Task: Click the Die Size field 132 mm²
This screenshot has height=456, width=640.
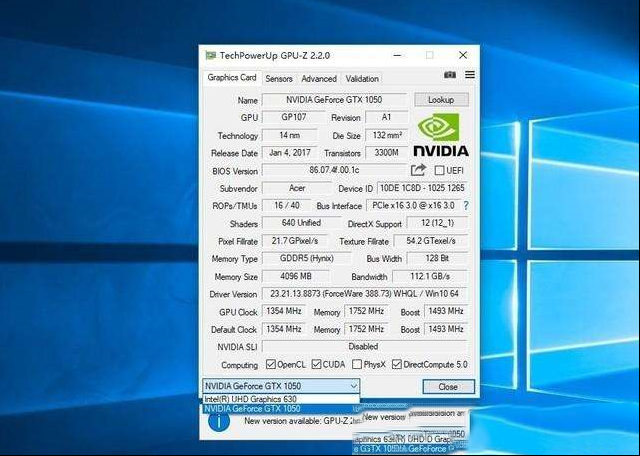Action: (387, 135)
